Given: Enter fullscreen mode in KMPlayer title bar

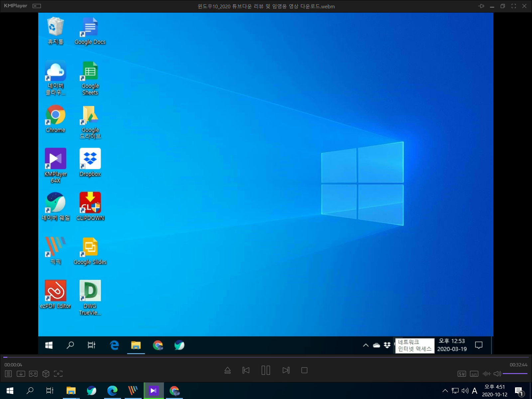Looking at the screenshot, I should tap(514, 6).
